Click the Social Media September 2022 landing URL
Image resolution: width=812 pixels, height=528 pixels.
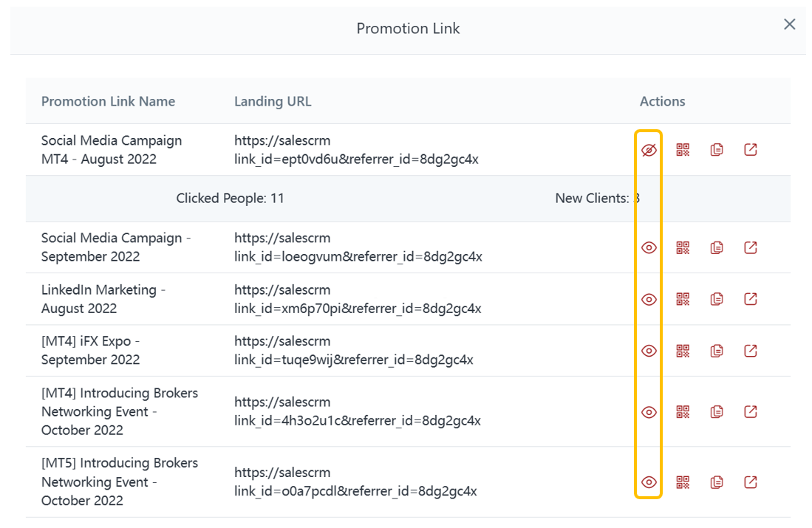point(358,247)
